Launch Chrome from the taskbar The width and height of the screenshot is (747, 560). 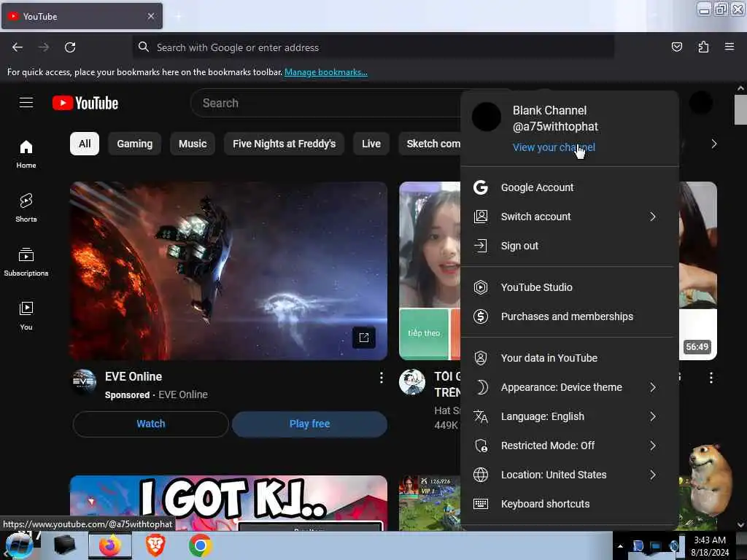click(x=200, y=545)
